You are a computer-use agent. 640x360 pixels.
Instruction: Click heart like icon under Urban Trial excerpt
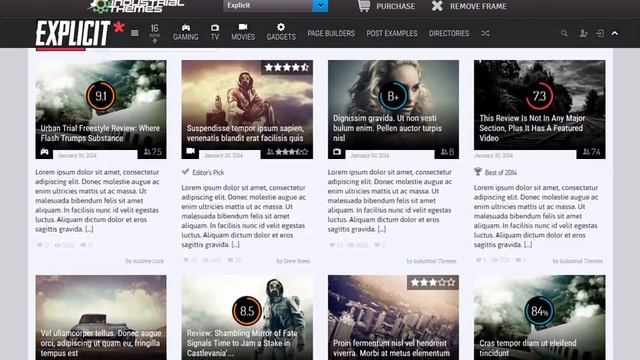point(39,245)
